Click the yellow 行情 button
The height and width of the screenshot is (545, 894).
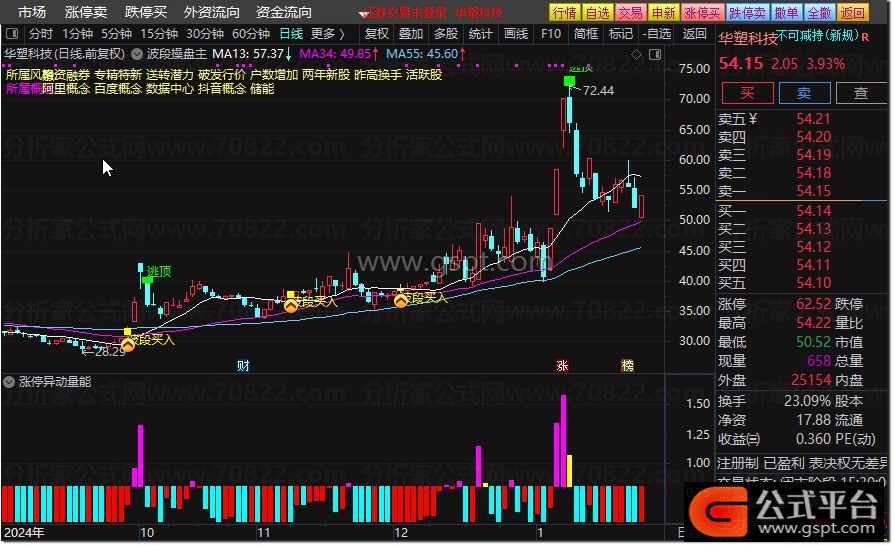(x=564, y=13)
